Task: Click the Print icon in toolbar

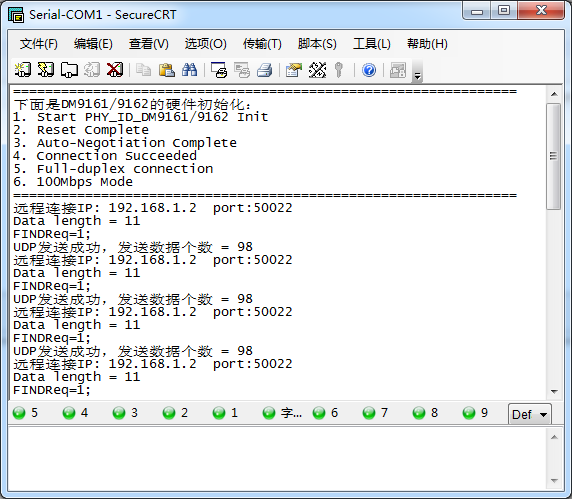Action: [x=264, y=70]
